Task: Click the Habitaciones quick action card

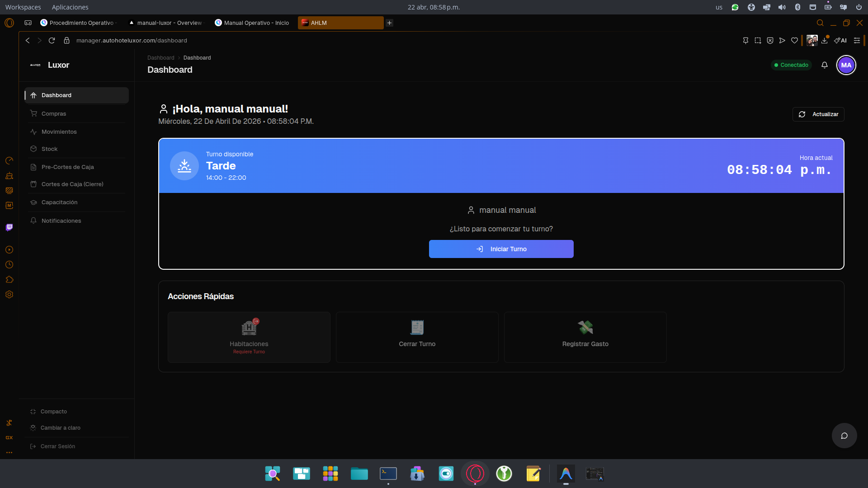Action: (x=249, y=337)
